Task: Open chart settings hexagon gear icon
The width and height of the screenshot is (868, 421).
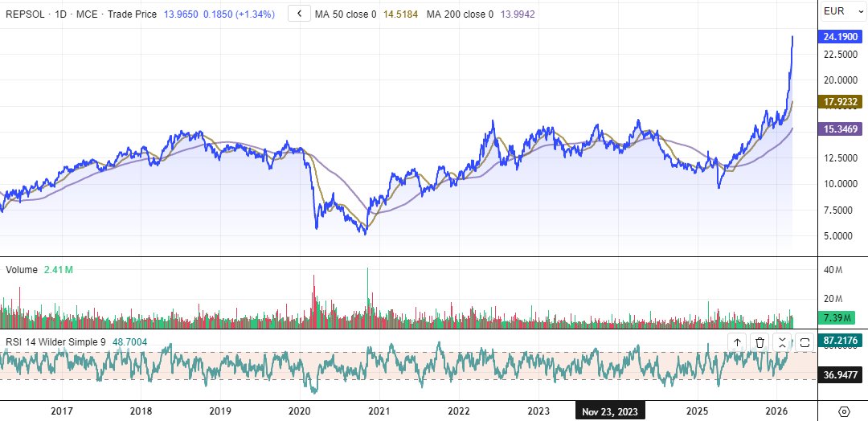Action: point(844,411)
